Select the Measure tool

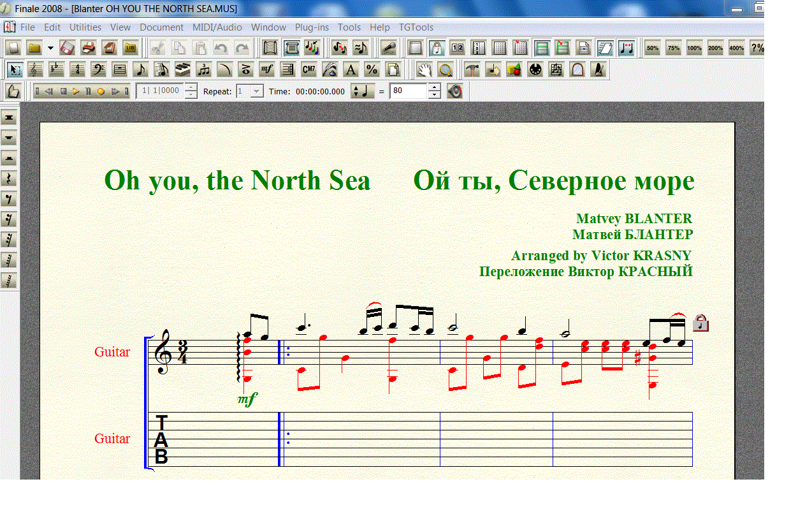coord(120,70)
